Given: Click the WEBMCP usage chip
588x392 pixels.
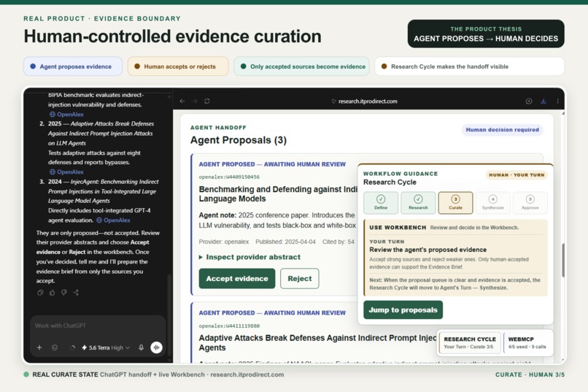Looking at the screenshot, I should [527, 342].
